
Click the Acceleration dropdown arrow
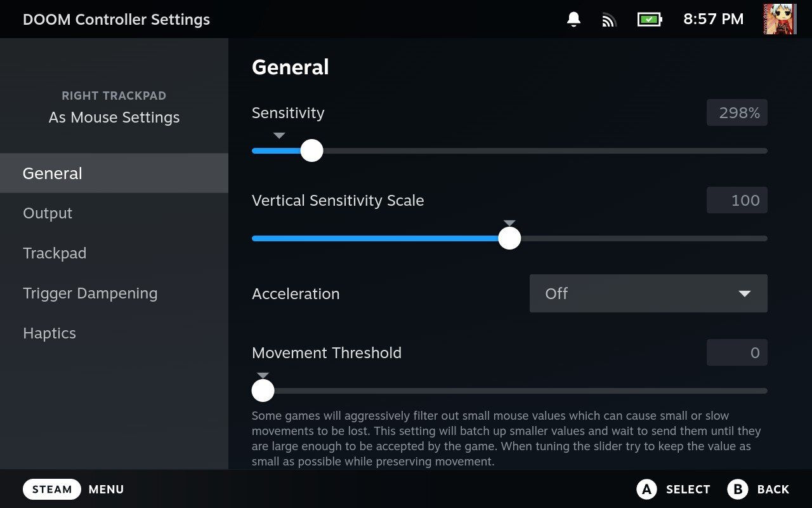pos(745,293)
